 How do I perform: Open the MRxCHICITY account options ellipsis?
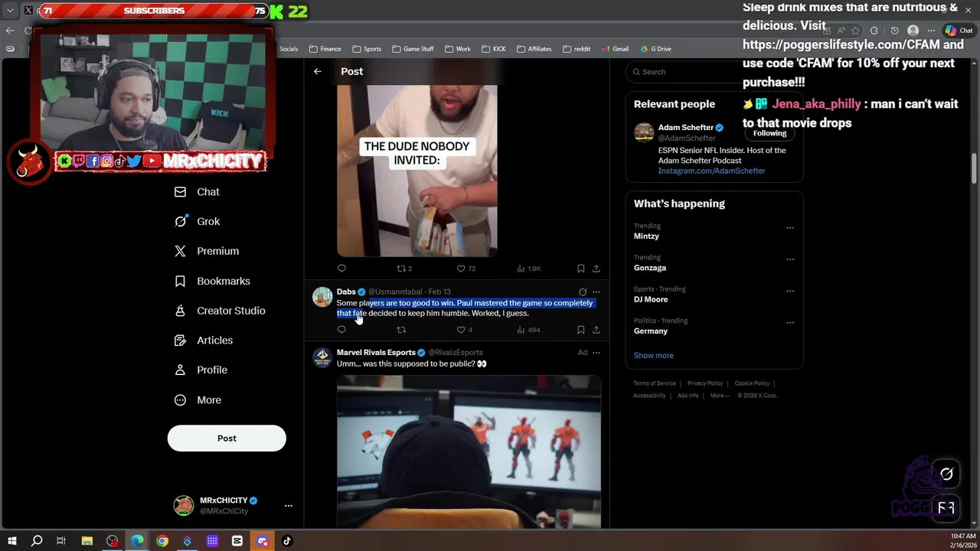[288, 506]
